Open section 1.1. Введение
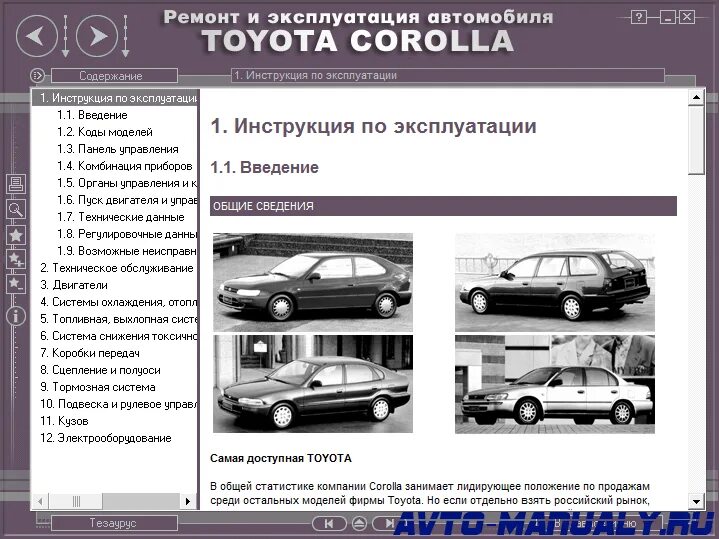 coord(92,115)
